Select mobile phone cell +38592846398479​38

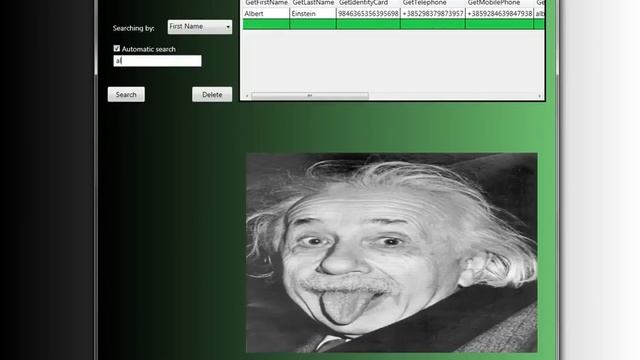[500, 13]
